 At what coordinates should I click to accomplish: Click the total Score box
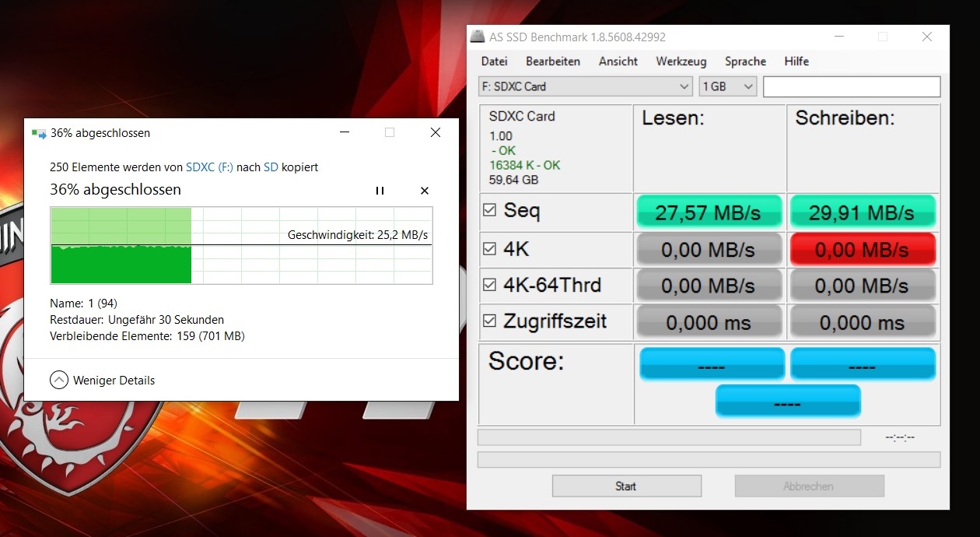[x=788, y=401]
